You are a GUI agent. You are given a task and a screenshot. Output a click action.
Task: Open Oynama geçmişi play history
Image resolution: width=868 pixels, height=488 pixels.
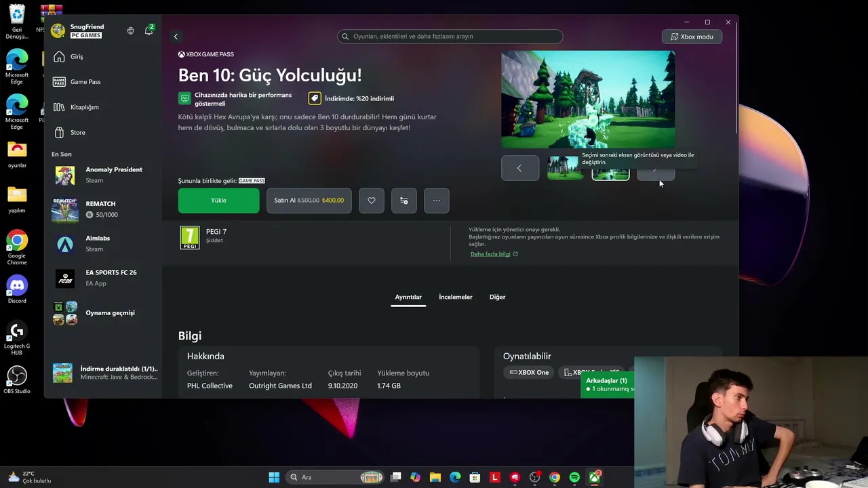(103, 313)
